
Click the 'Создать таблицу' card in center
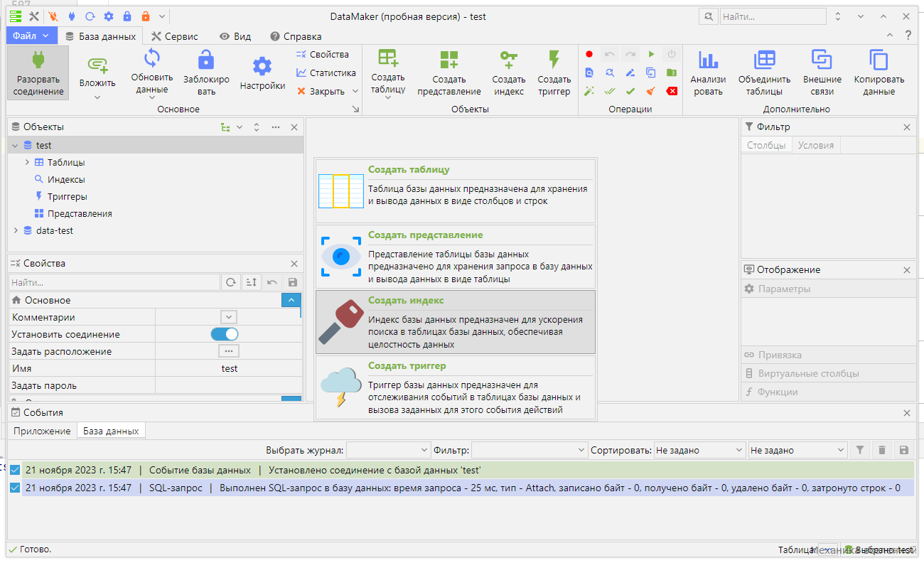(456, 191)
